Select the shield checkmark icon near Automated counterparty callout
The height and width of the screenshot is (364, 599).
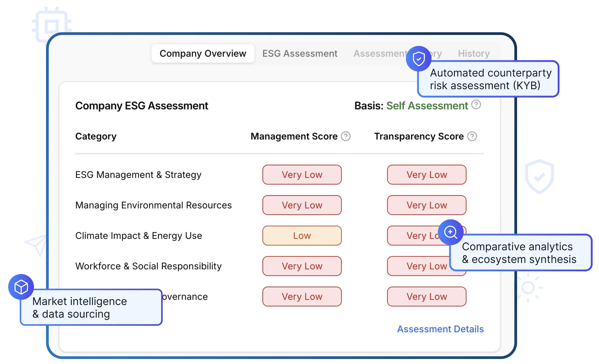pos(419,58)
